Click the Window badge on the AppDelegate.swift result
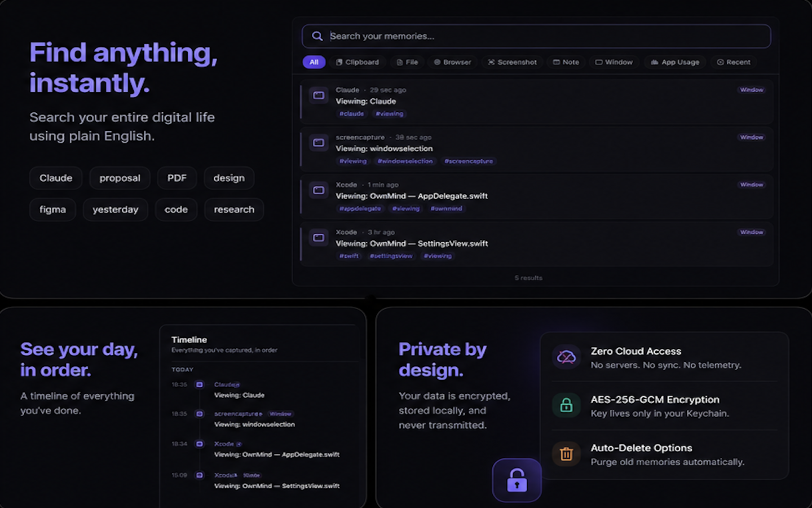812x508 pixels. click(752, 185)
